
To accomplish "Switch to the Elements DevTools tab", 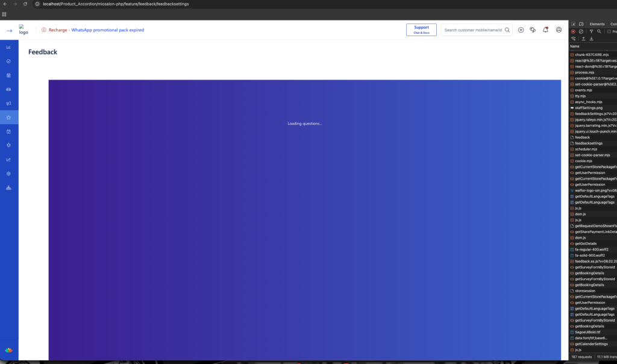I will (597, 24).
